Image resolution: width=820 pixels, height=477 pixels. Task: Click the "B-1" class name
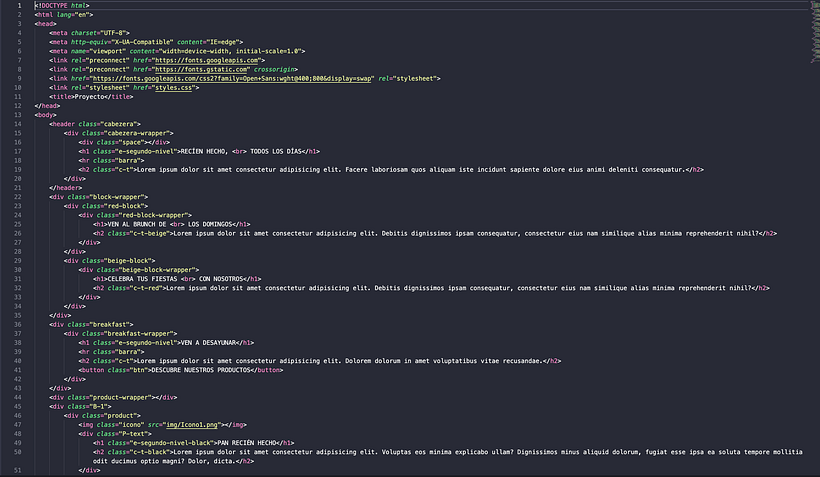coord(98,406)
